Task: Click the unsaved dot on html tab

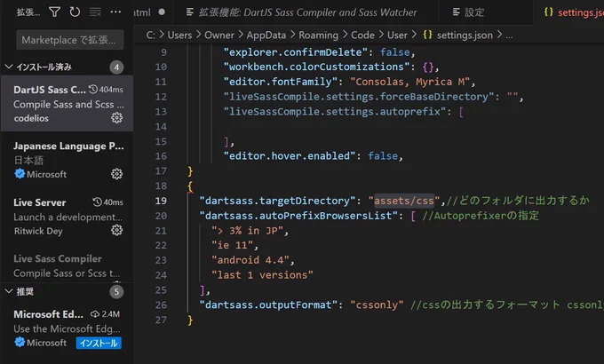Action: tap(162, 12)
